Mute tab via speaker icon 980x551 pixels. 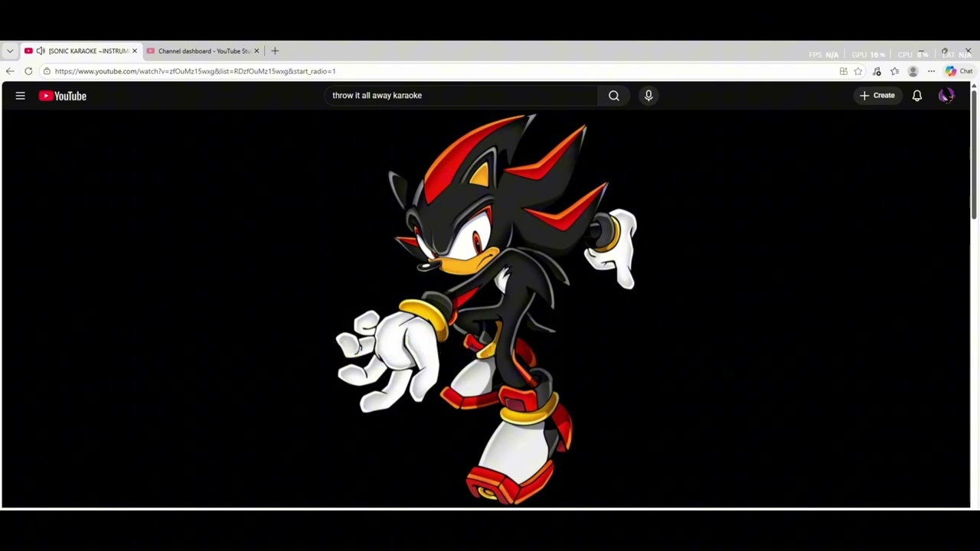pyautogui.click(x=41, y=51)
